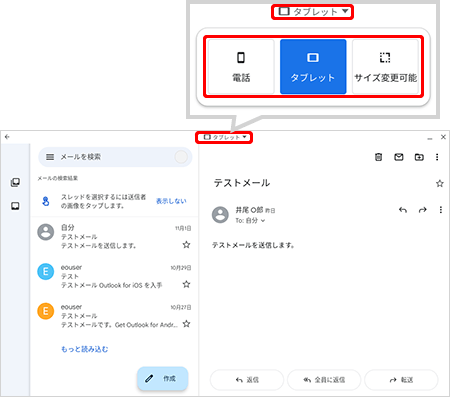Open the message more options next to the sender
Viewport: 450px width, 397px height.
click(441, 210)
